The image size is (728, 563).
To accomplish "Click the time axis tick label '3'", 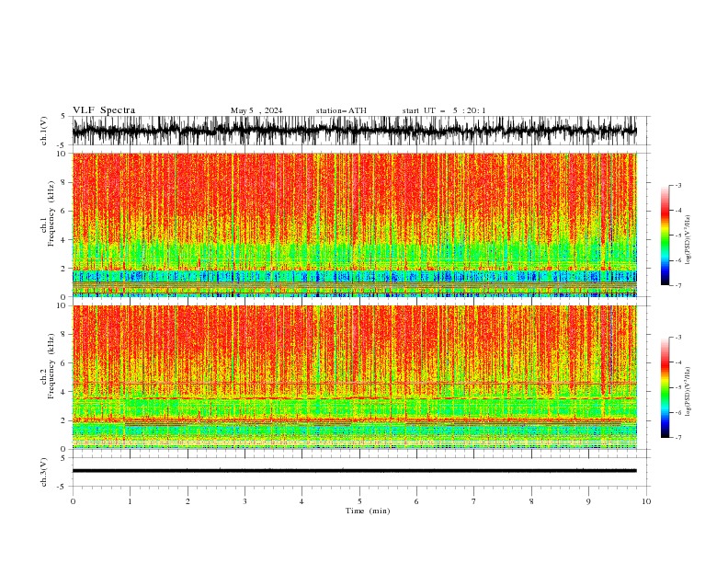I will pos(245,501).
